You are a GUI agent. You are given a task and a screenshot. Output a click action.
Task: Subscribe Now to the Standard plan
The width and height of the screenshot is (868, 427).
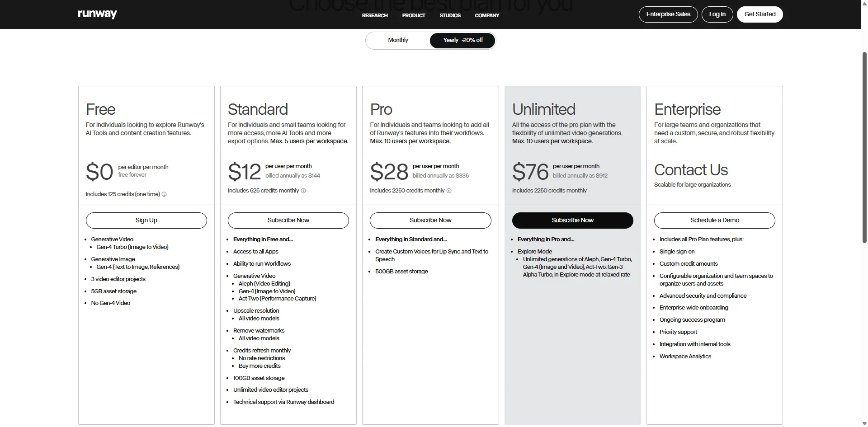[x=288, y=220]
